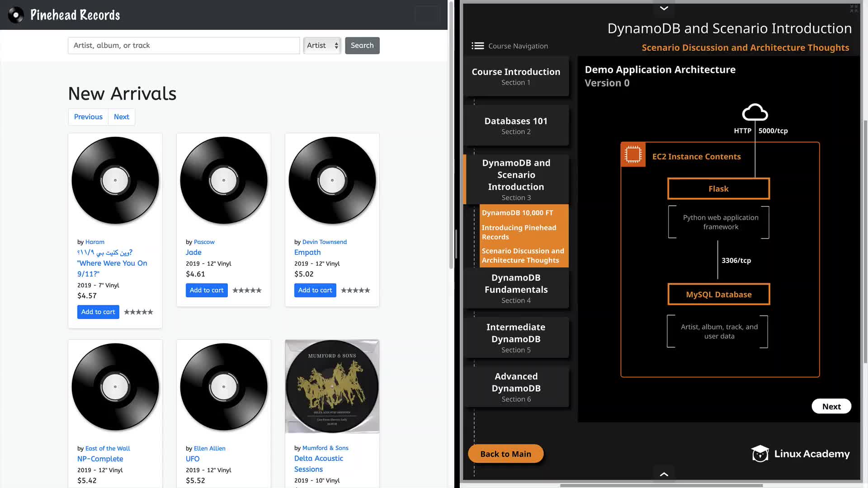Screen dimensions: 868x488
Task: Click the EC2 instance chip icon
Action: pyautogui.click(x=633, y=155)
